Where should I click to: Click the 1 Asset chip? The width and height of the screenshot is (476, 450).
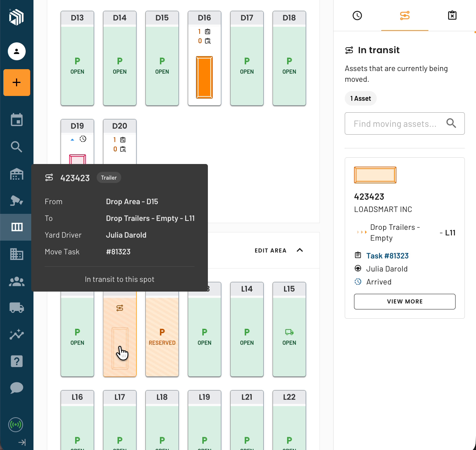click(361, 99)
